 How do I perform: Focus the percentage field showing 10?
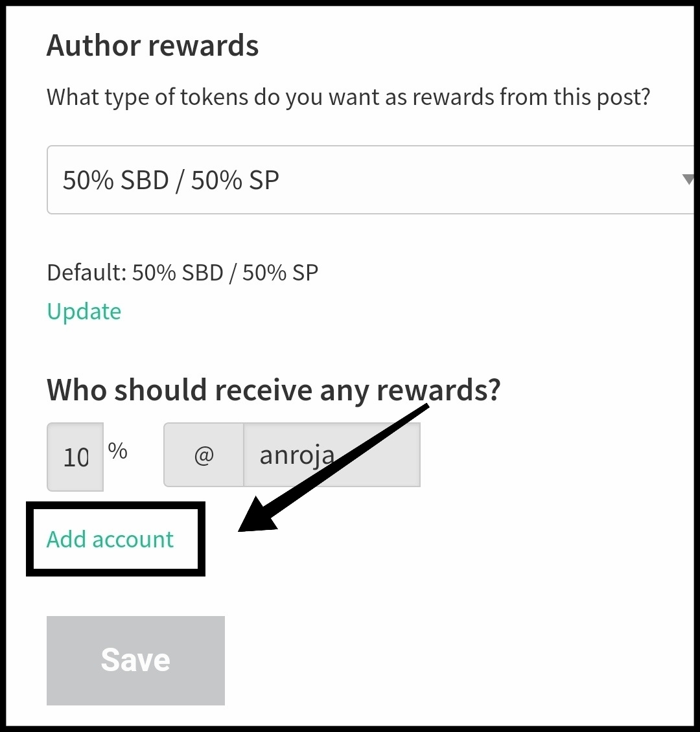click(75, 457)
